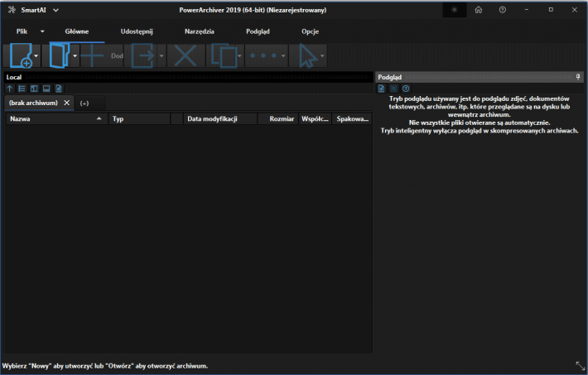Click the Copy files toolbar icon
This screenshot has height=375, width=588.
click(224, 55)
